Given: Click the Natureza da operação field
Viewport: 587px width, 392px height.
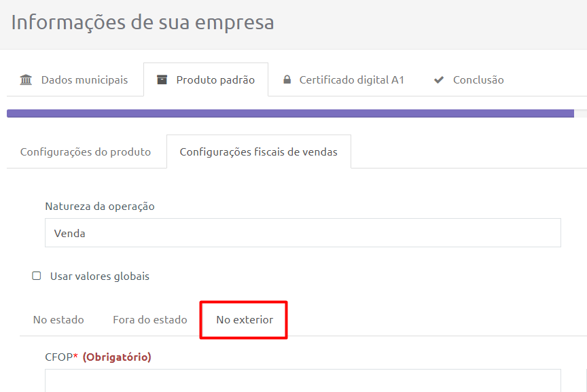Looking at the screenshot, I should (303, 233).
